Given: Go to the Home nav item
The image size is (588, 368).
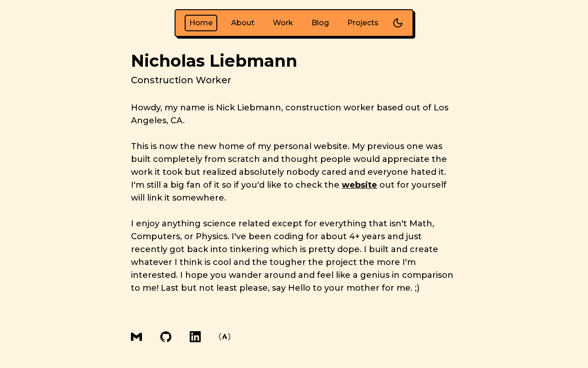Looking at the screenshot, I should (x=201, y=23).
